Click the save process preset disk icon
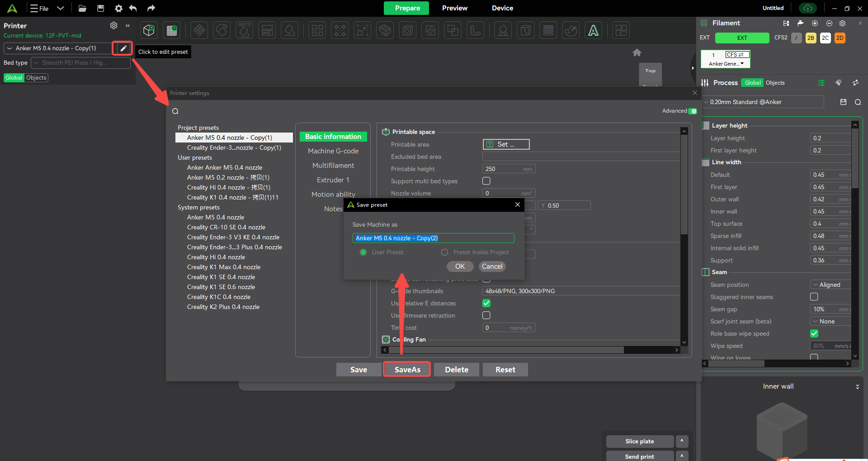The width and height of the screenshot is (868, 461). coord(843,102)
